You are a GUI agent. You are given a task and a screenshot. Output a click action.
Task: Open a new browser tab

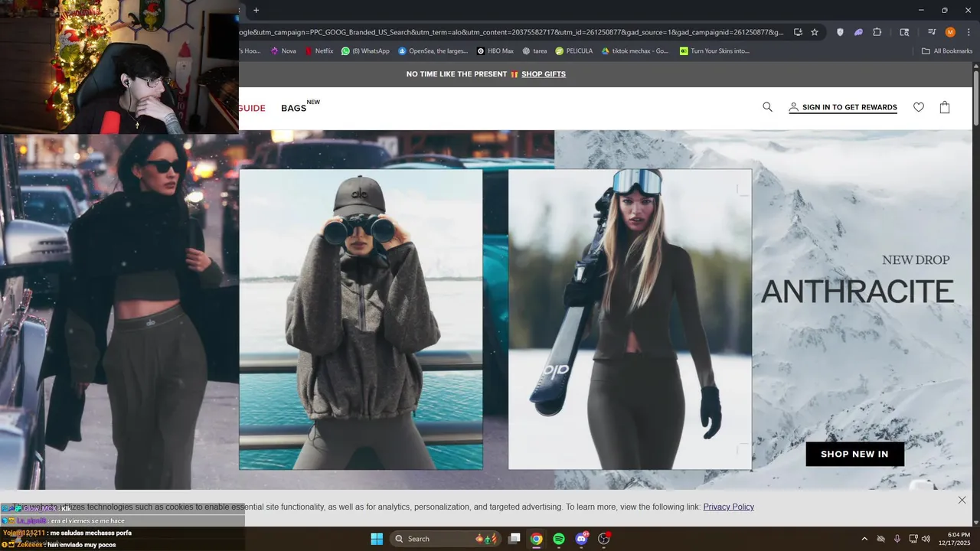(x=256, y=10)
